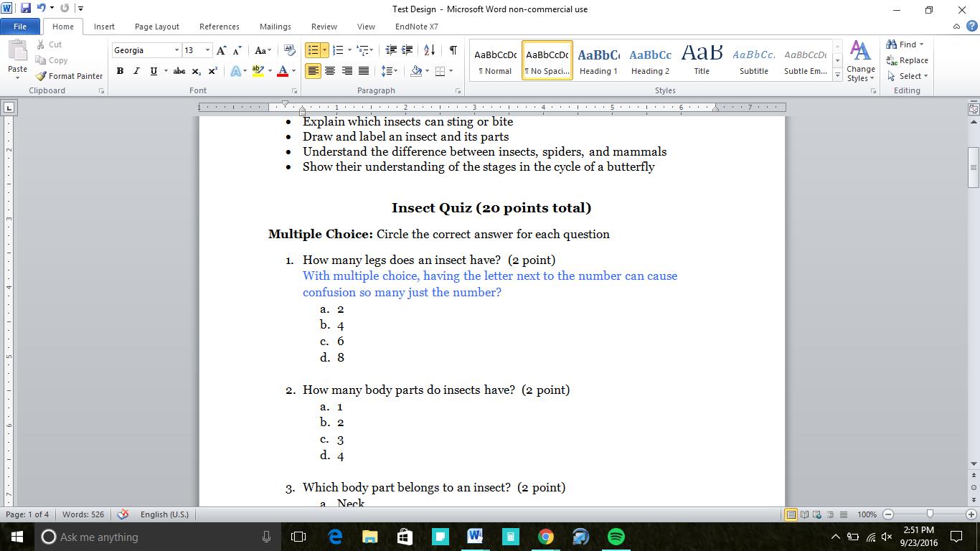
Task: Click the Increase Indent icon
Action: click(407, 50)
